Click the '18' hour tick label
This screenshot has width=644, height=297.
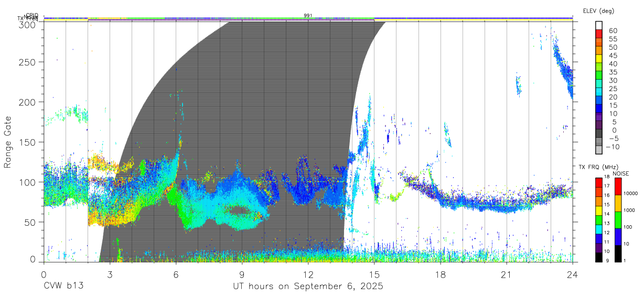pos(440,274)
